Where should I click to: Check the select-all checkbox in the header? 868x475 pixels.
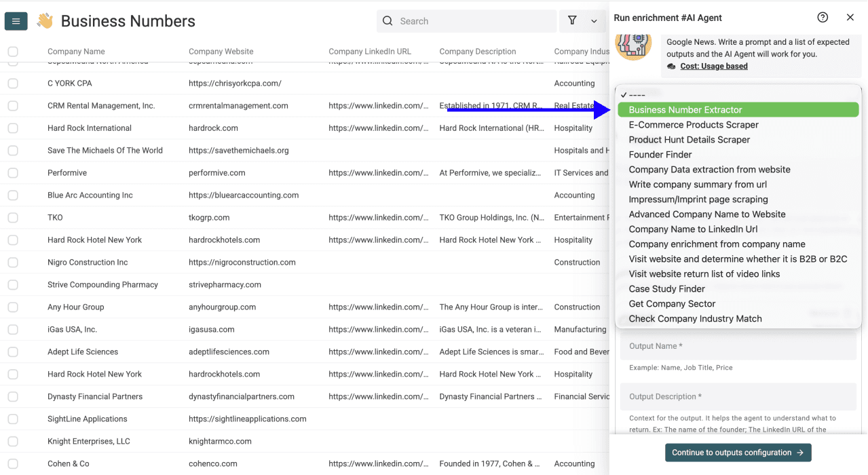(11, 51)
